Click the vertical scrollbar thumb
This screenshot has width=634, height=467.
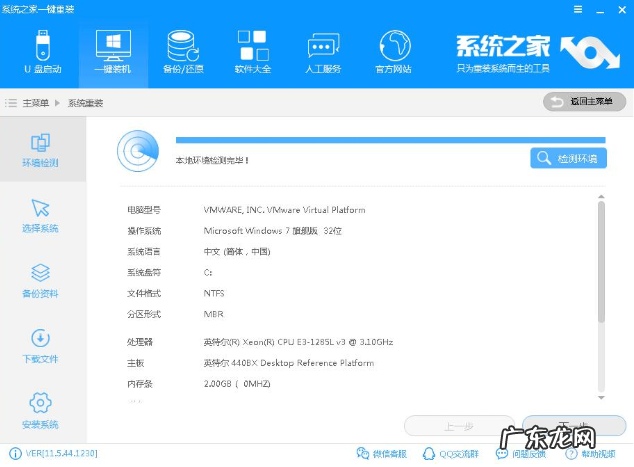tap(601, 262)
